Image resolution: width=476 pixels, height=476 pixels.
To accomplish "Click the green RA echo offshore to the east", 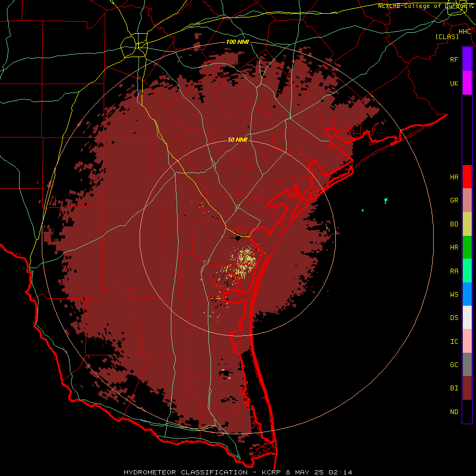I will 386,200.
